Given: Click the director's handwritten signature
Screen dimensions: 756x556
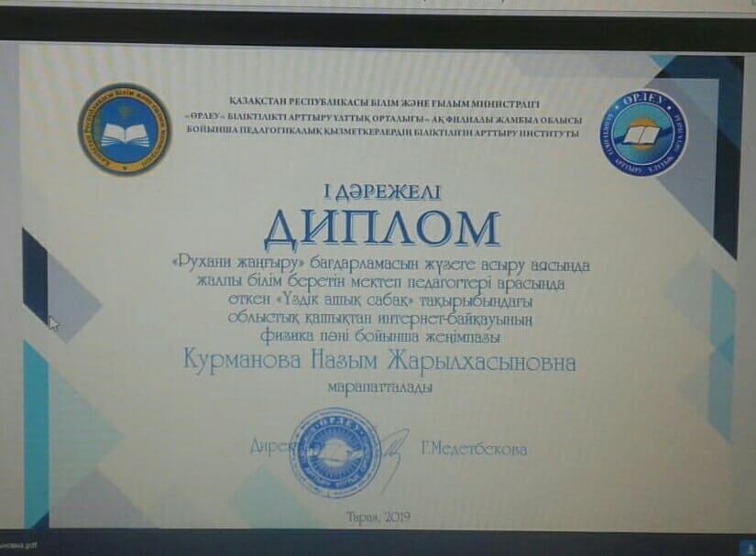Looking at the screenshot, I should point(388,445).
